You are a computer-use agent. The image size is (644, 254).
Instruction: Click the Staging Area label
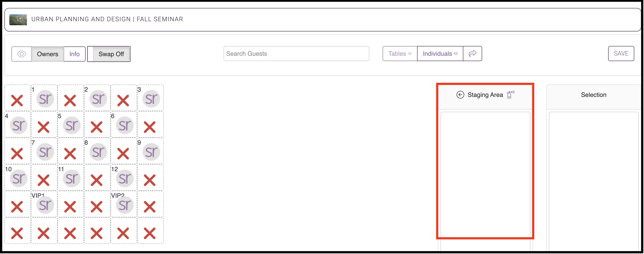click(x=485, y=95)
